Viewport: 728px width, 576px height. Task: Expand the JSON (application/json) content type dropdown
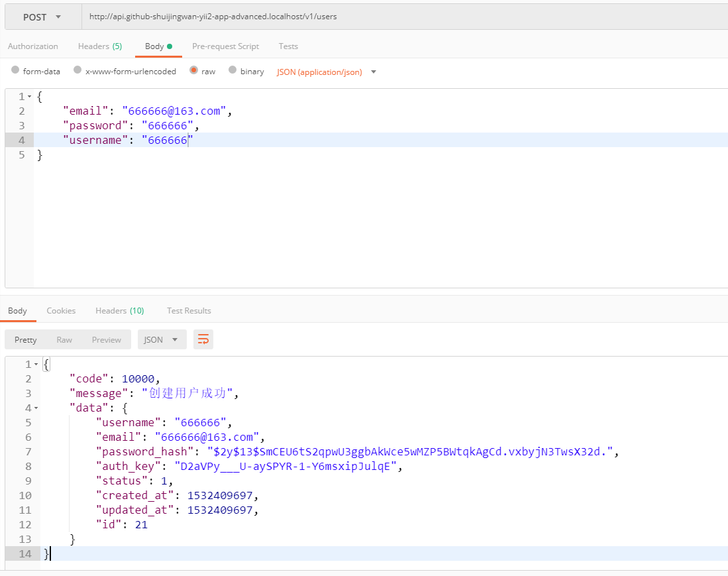(x=327, y=72)
